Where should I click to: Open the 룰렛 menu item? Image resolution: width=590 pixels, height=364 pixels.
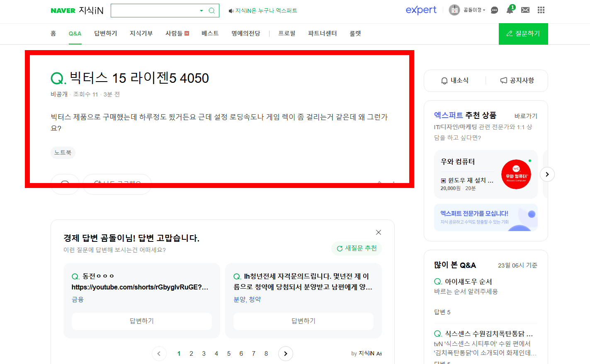pos(355,34)
